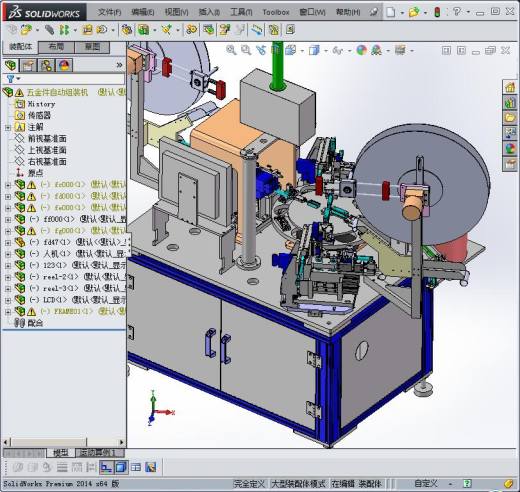The height and width of the screenshot is (492, 520).
Task: Click the Apply Scene icon
Action: coord(377,50)
